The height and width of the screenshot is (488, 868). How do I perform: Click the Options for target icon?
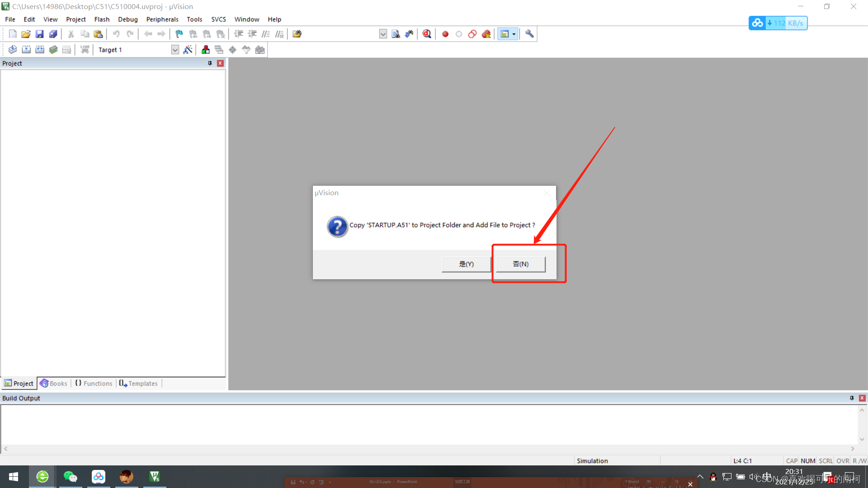189,49
